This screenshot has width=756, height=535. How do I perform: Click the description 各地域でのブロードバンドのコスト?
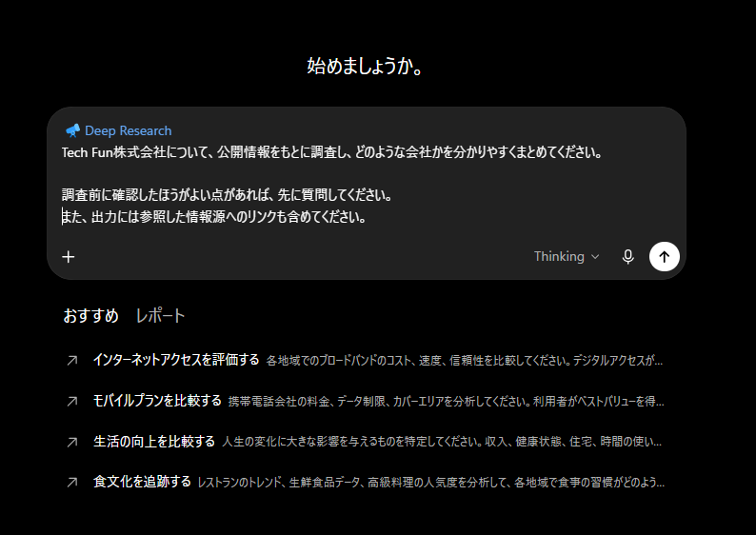pyautogui.click(x=465, y=361)
